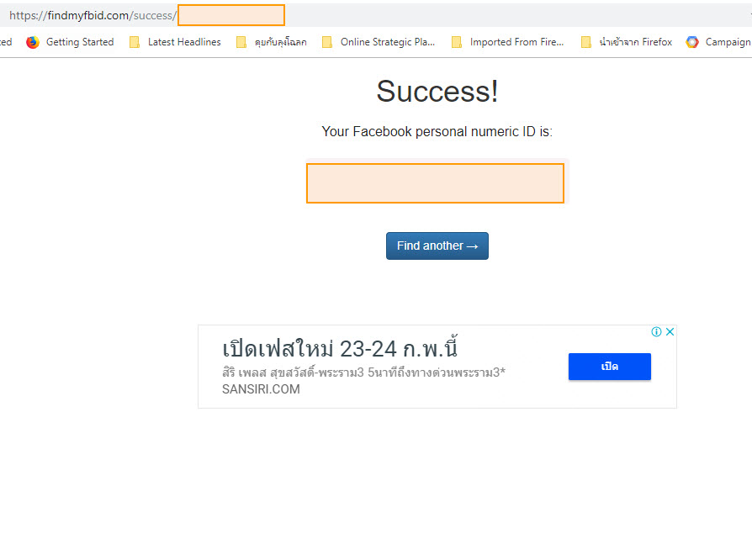Close the Sansiri advertisement with X

point(670,332)
